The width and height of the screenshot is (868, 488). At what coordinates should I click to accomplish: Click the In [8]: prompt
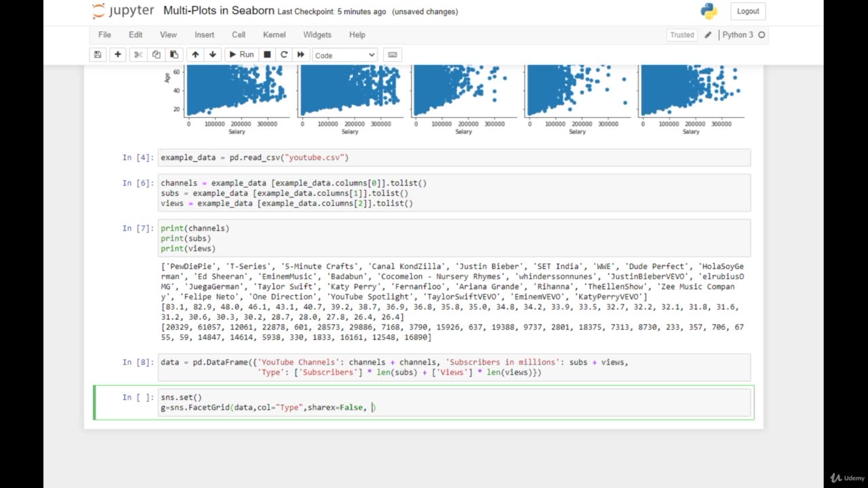138,362
